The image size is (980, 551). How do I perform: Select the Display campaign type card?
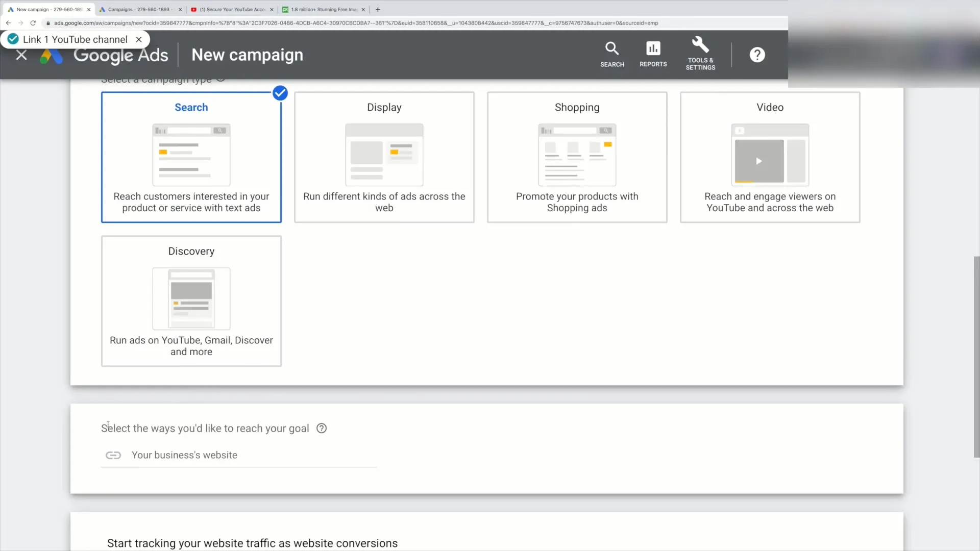(384, 157)
